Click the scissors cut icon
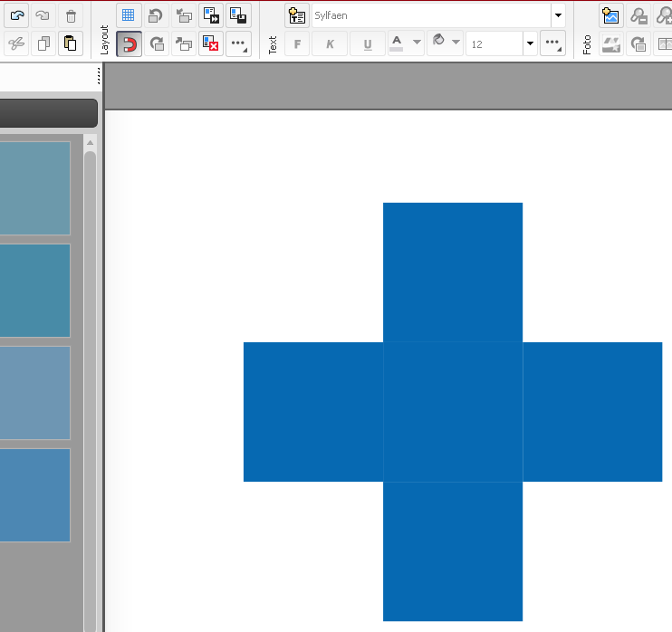 (x=16, y=43)
